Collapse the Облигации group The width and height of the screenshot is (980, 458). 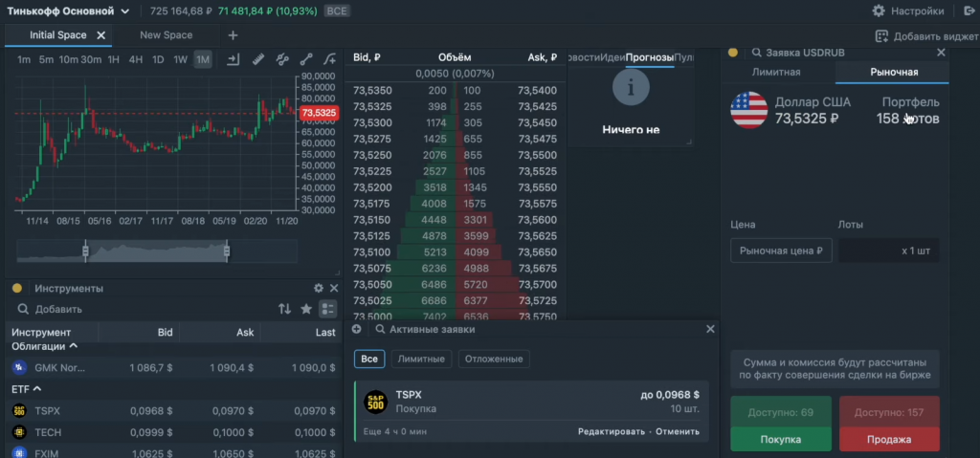(x=74, y=345)
